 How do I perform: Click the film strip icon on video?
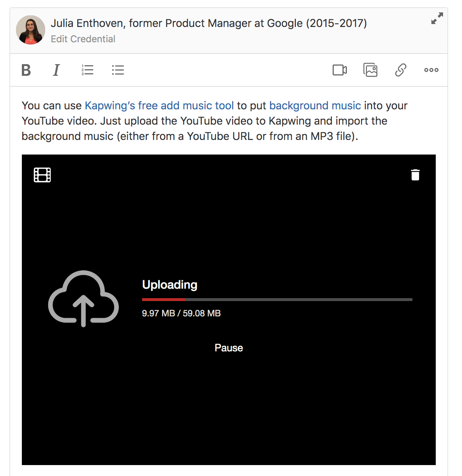(42, 175)
